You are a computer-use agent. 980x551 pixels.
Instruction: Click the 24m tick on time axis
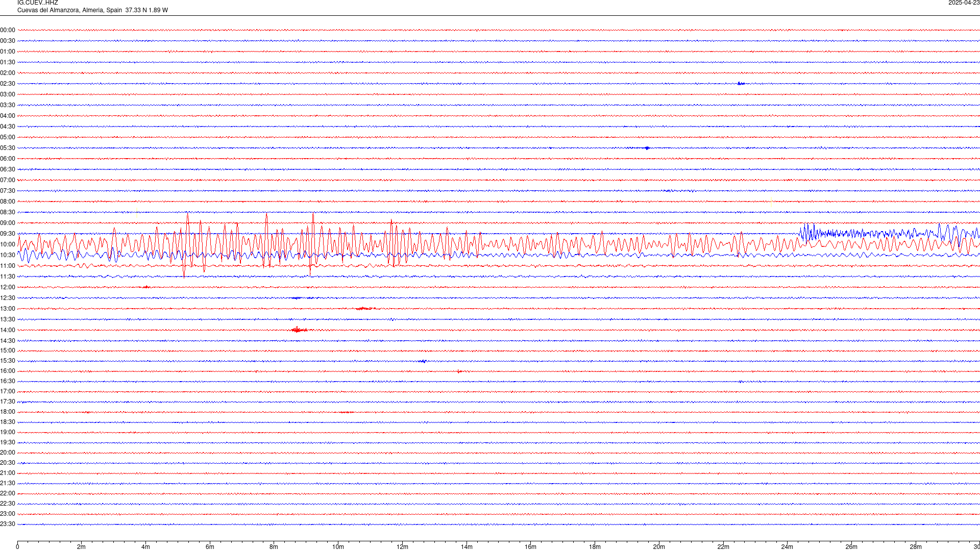click(x=787, y=547)
